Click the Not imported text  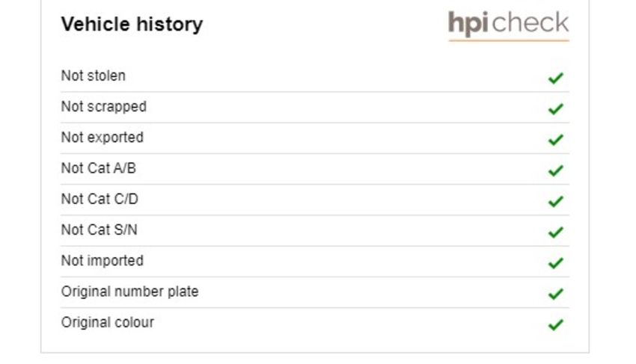pyautogui.click(x=103, y=261)
